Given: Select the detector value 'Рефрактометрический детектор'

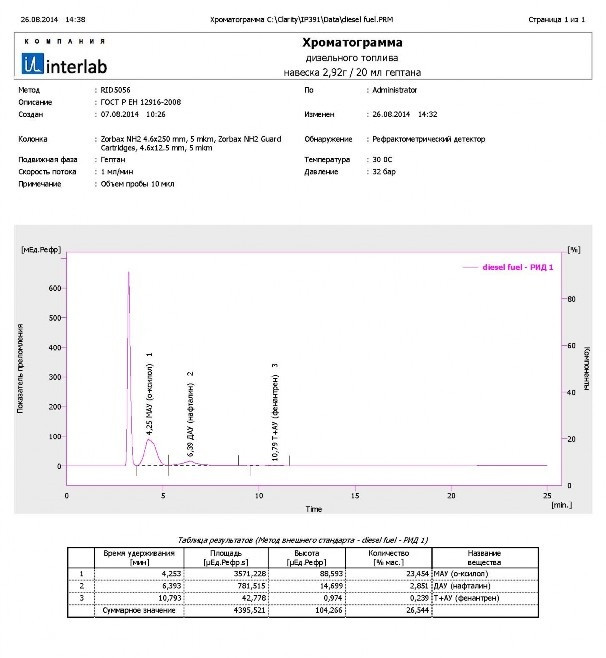Looking at the screenshot, I should click(428, 139).
